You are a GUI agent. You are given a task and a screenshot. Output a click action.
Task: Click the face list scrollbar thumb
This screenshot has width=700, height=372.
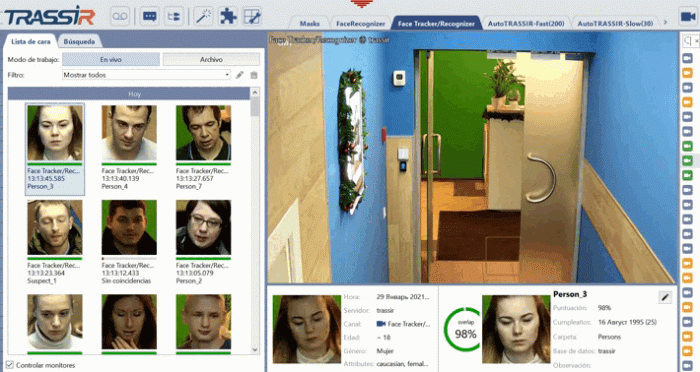click(255, 107)
